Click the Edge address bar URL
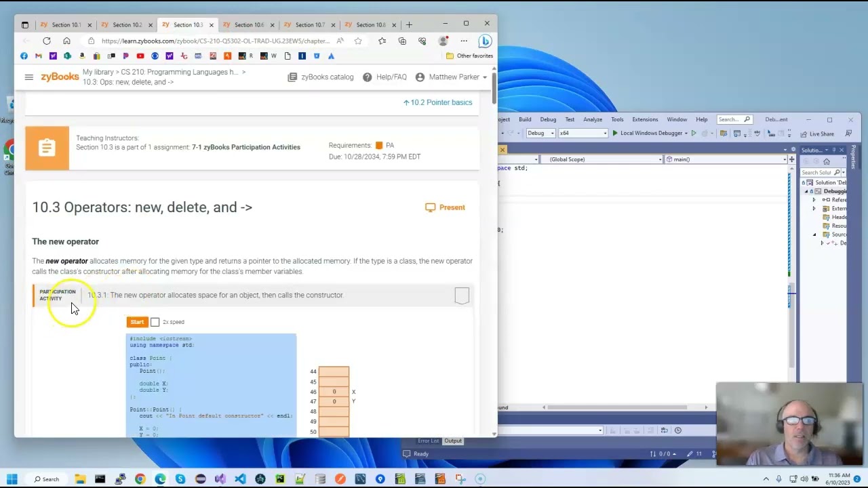868x488 pixels. (x=216, y=41)
